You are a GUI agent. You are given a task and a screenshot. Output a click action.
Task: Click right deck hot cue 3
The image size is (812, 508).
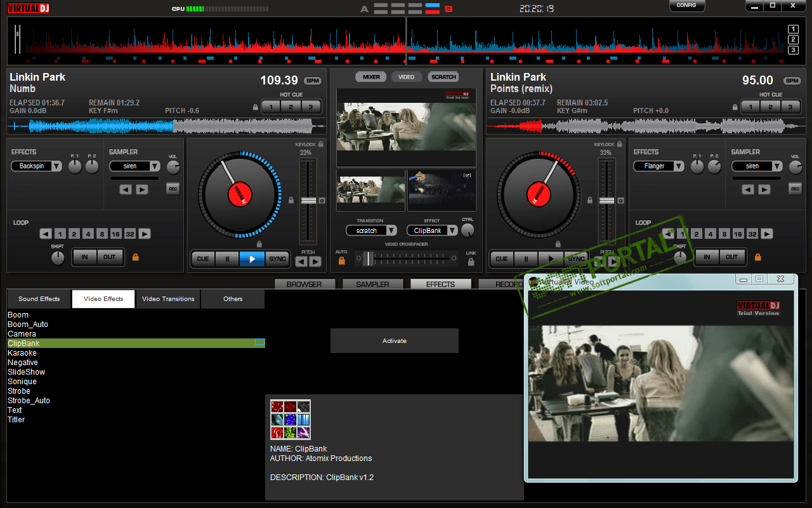click(x=790, y=107)
